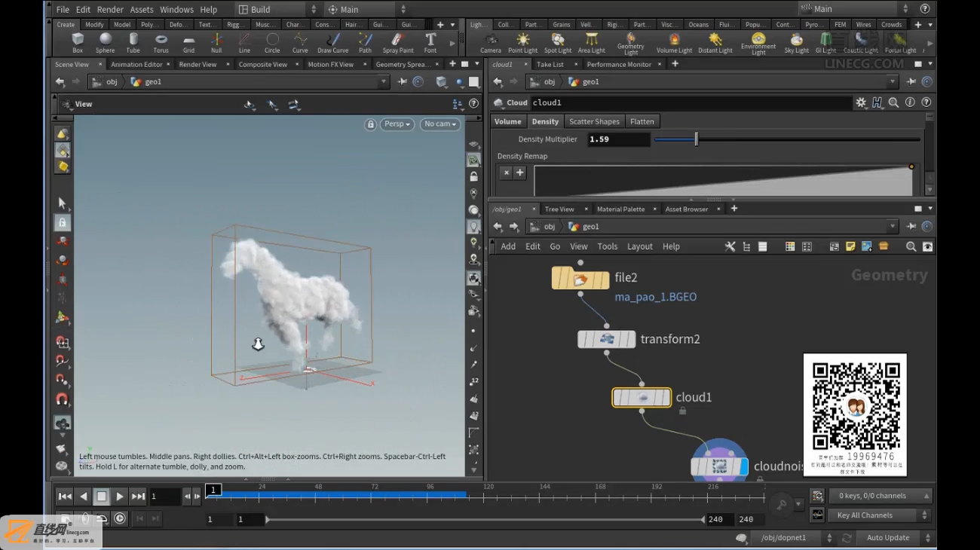Image resolution: width=980 pixels, height=550 pixels.
Task: Open the Main radial menu dropdown
Action: click(366, 9)
